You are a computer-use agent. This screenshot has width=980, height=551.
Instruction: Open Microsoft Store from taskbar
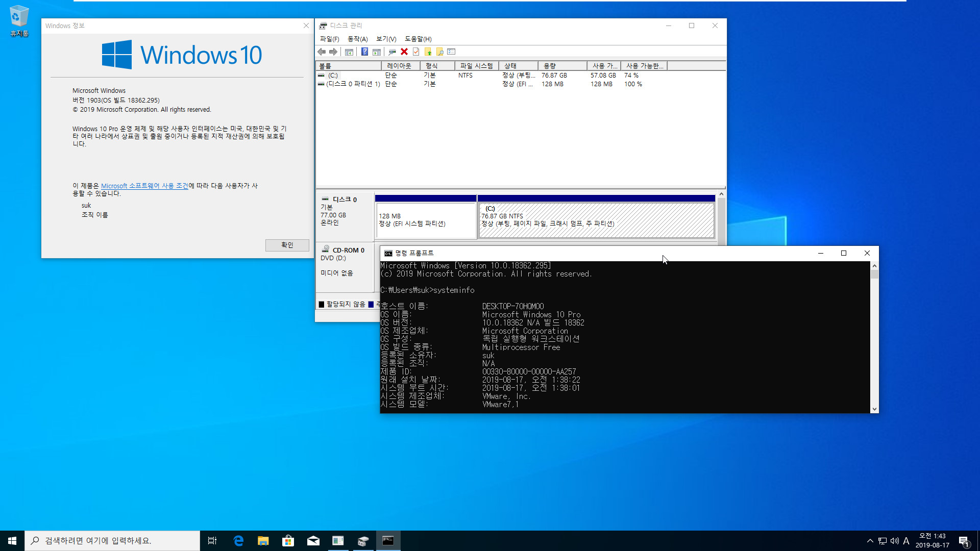[x=288, y=541]
